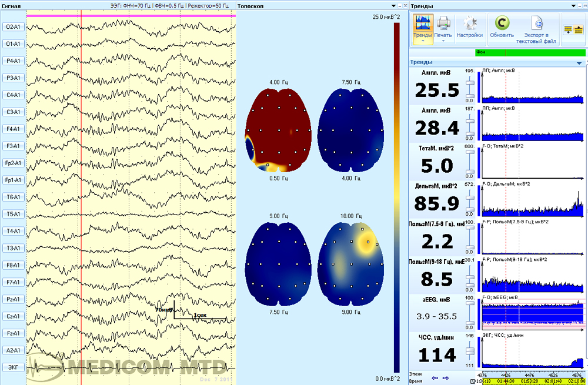Screen dimensions: 588x385
Task: Open the Тренды panel title menu arrow
Action: [x=573, y=6]
